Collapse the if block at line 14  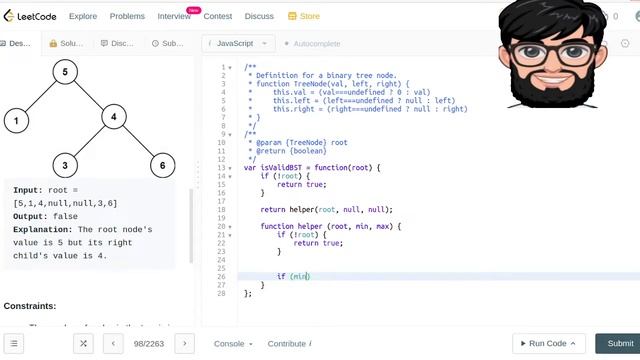pyautogui.click(x=230, y=176)
